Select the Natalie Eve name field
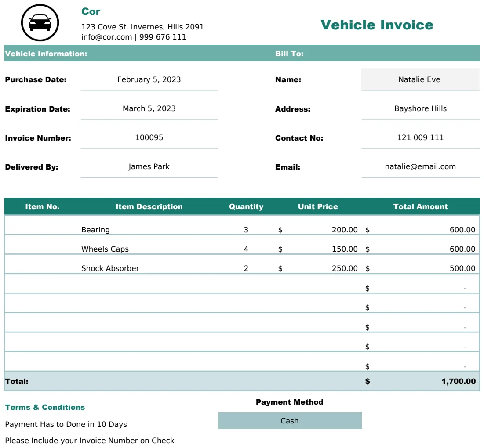This screenshot has height=448, width=484. tap(420, 79)
